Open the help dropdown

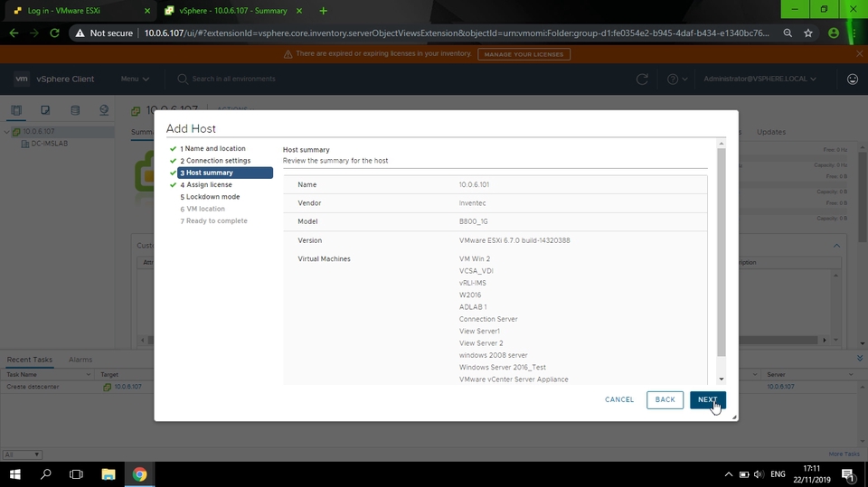click(x=677, y=80)
